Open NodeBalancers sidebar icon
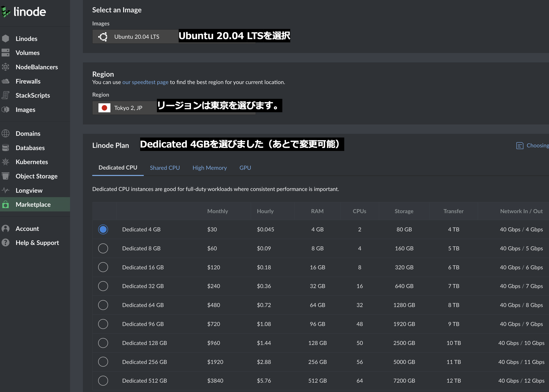549x392 pixels. click(x=5, y=67)
